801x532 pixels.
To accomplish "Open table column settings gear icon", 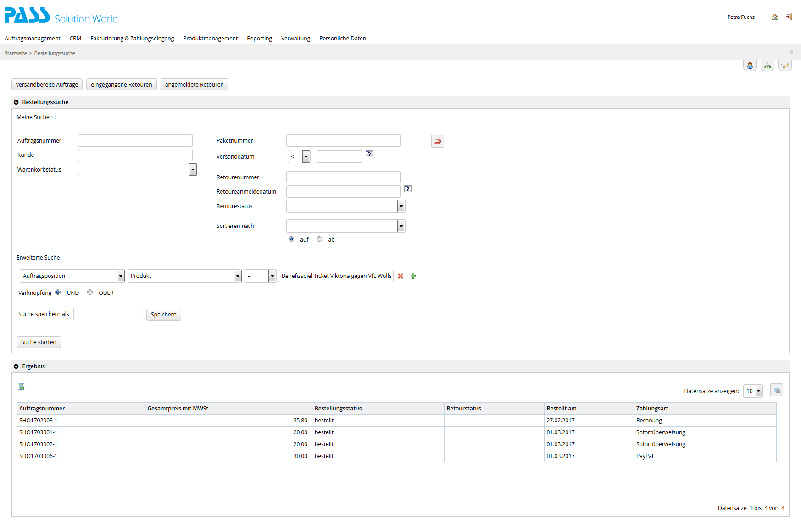I will [x=776, y=390].
